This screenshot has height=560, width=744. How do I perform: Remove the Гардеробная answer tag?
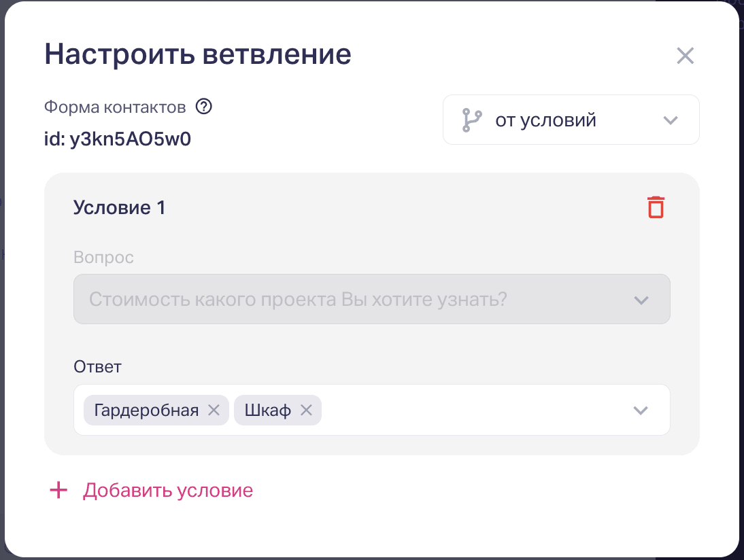tap(214, 410)
